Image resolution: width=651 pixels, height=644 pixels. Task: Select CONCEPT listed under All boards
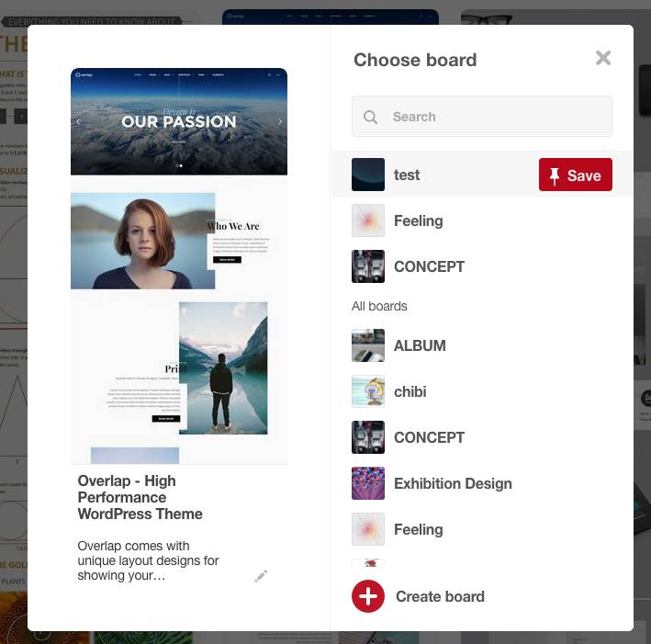(x=429, y=438)
